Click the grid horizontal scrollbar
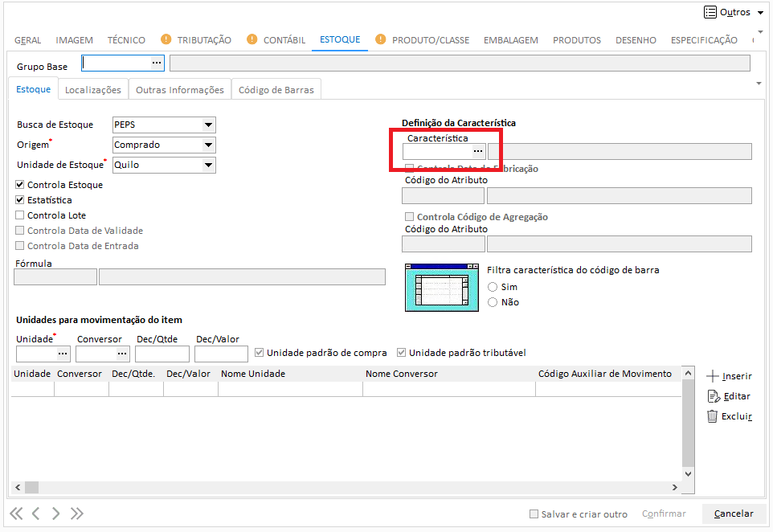 pos(346,488)
